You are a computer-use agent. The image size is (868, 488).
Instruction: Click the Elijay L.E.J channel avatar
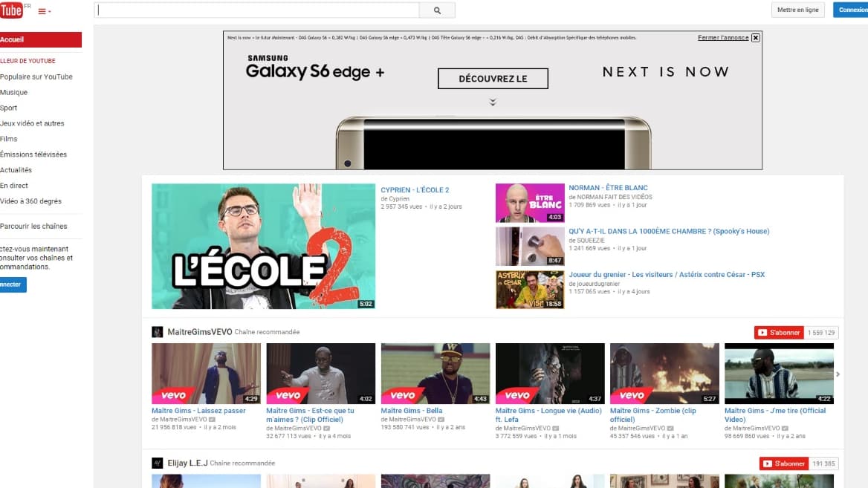pyautogui.click(x=157, y=462)
